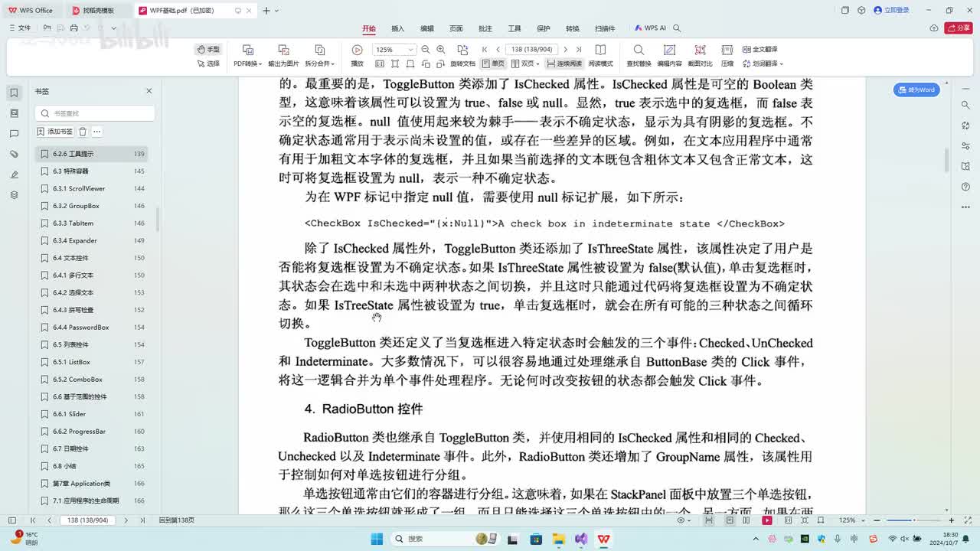The height and width of the screenshot is (551, 980).
Task: Click the taskbar 搜索 search box
Action: pos(446,539)
